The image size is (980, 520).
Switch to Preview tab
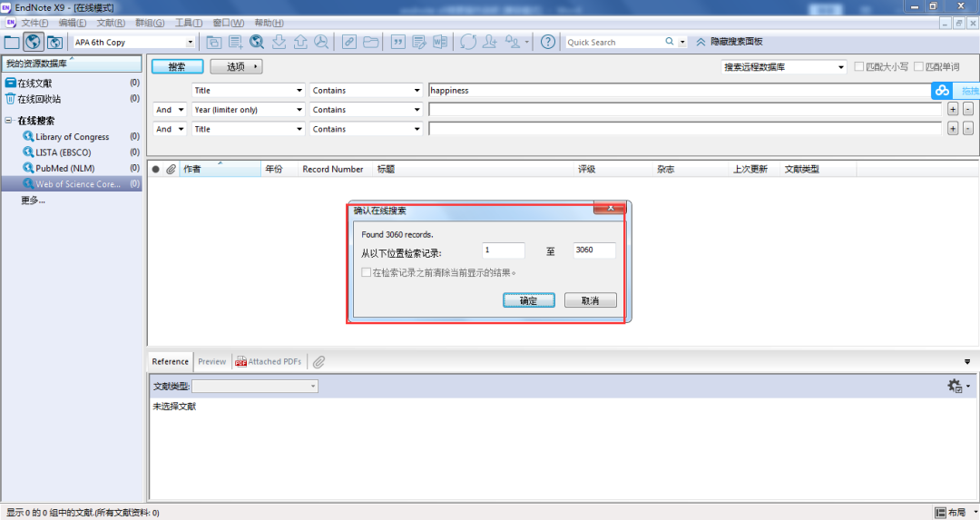(211, 362)
